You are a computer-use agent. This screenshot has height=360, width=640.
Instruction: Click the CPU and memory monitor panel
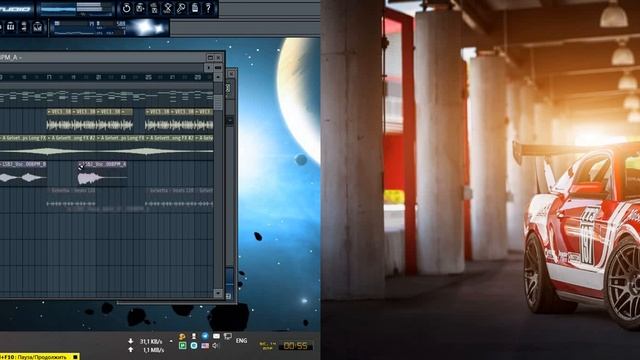89,28
